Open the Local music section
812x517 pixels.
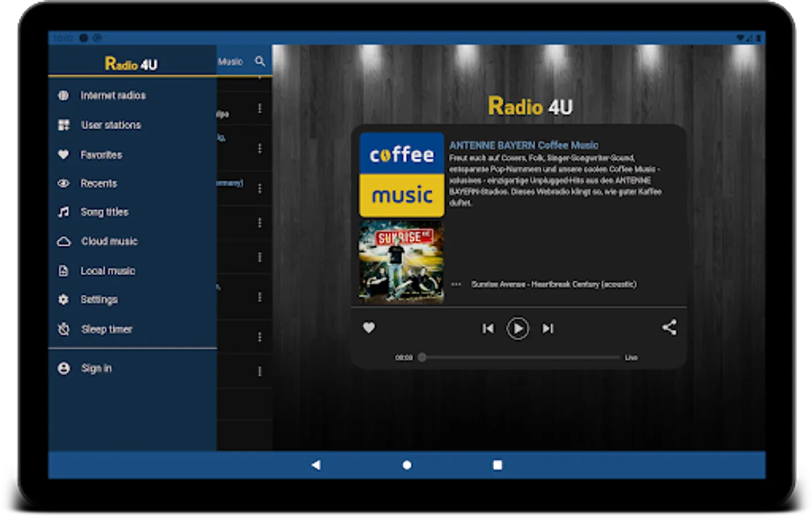tap(132, 271)
